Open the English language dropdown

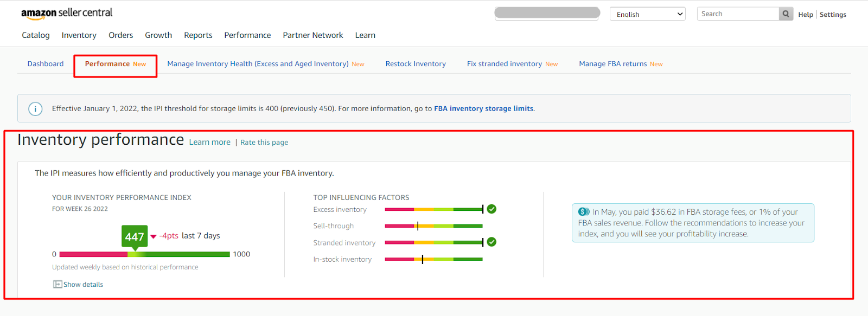click(x=648, y=14)
